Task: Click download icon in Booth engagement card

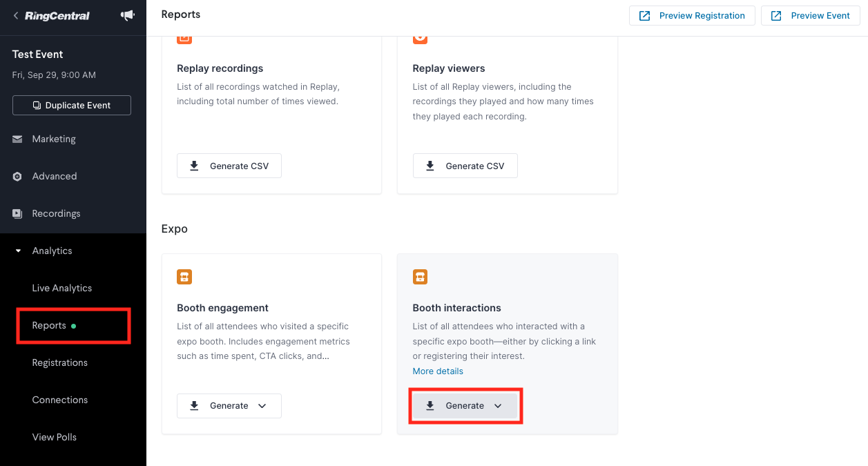Action: 194,405
